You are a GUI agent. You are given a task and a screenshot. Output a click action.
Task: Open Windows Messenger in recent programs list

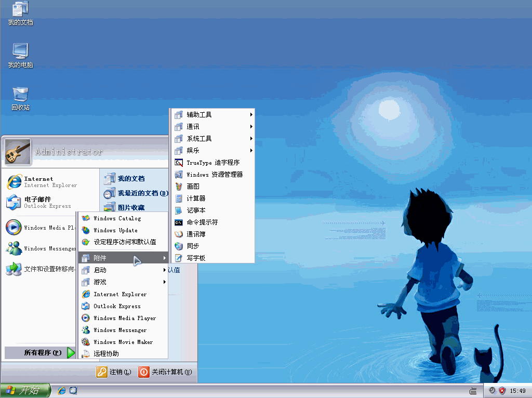(x=40, y=248)
